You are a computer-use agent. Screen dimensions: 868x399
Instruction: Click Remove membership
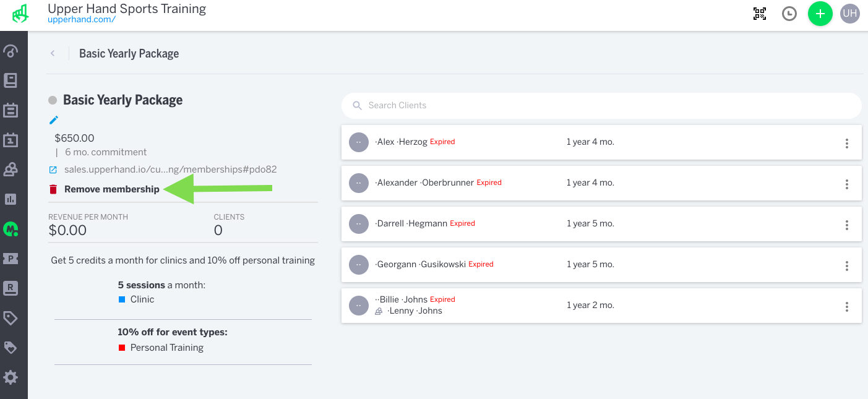pos(111,189)
